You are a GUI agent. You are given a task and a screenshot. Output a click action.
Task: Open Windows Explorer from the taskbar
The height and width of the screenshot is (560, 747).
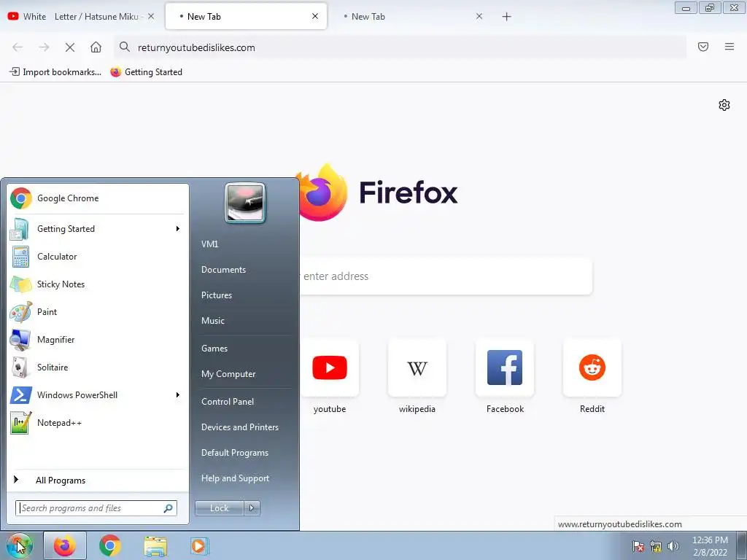click(x=155, y=545)
